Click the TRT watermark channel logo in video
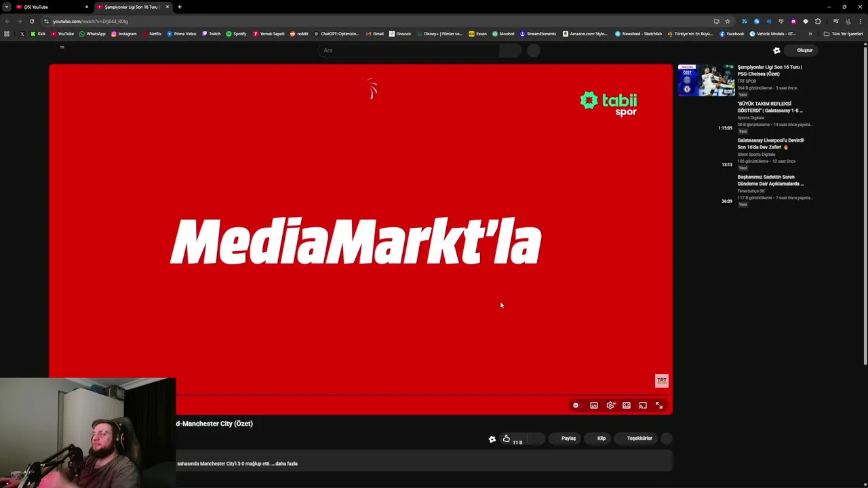Viewport: 868px width, 488px height. coord(662,381)
